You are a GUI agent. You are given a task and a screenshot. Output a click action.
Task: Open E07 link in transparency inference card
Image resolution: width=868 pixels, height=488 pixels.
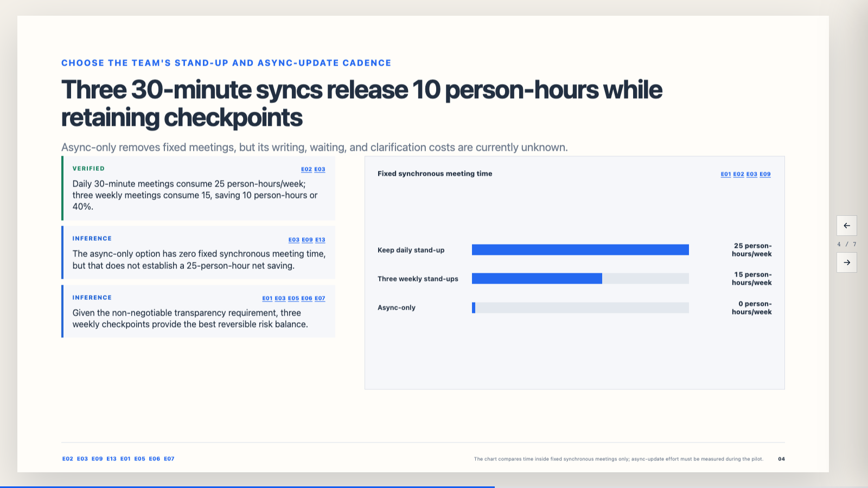pos(320,298)
